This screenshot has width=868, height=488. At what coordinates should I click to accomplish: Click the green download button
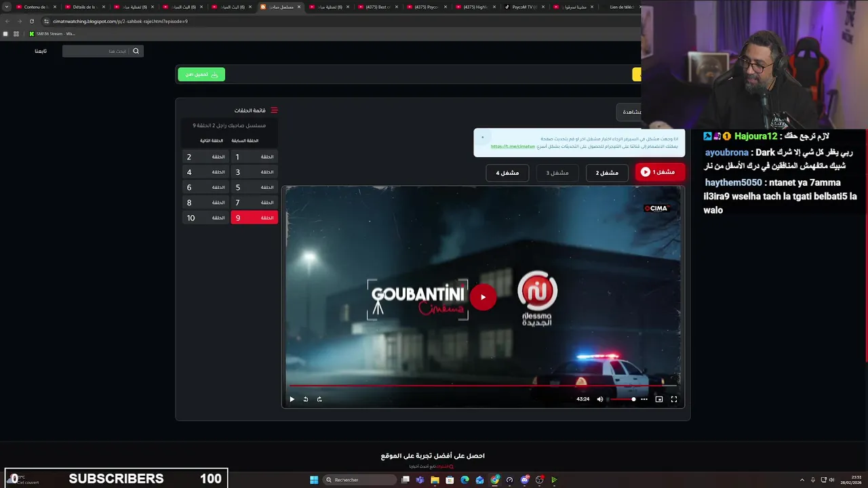click(201, 75)
